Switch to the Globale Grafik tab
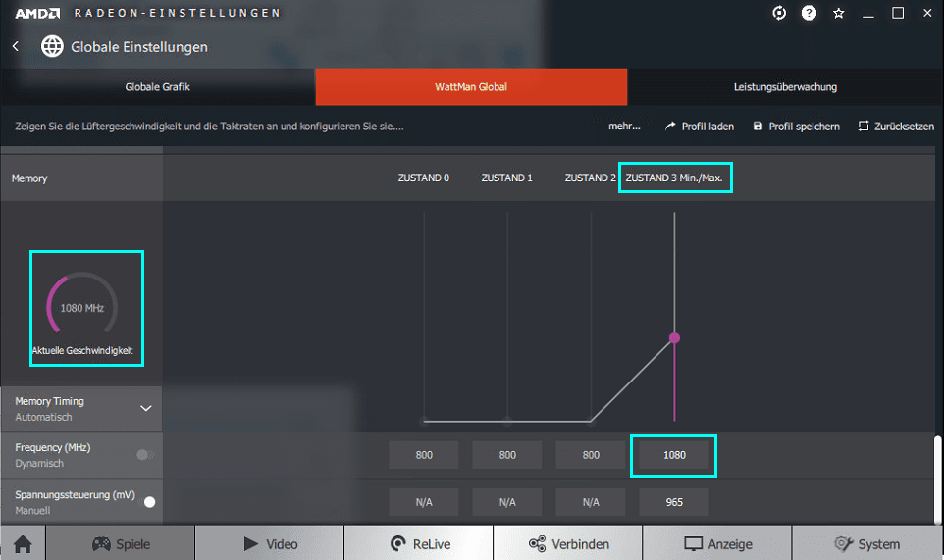Screen dimensions: 944x560 coord(158,87)
